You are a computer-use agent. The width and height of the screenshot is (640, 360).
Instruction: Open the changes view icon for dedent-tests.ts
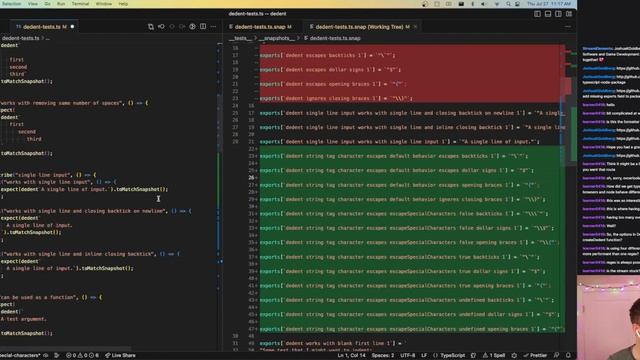coord(151,27)
